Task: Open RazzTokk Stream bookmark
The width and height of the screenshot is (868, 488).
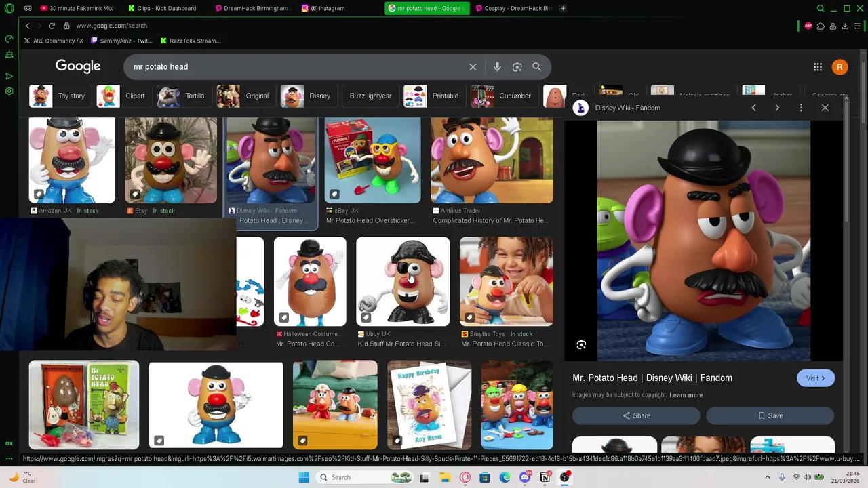Action: click(x=191, y=41)
